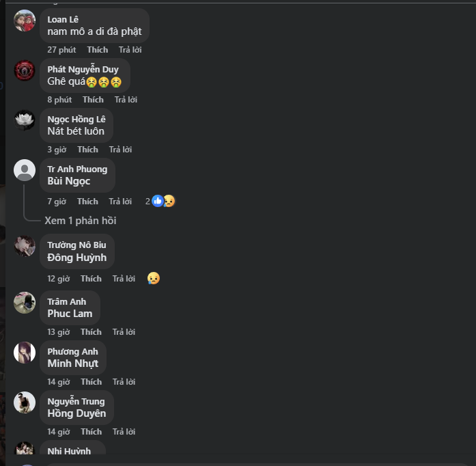Open Tr Anh Phuong's default avatar
The width and height of the screenshot is (476, 466).
tap(25, 170)
